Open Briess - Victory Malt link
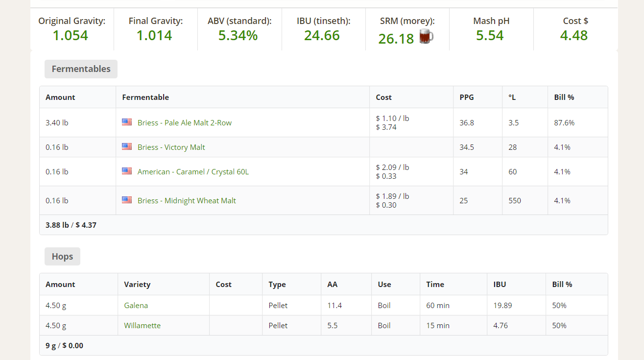The image size is (644, 360). [x=171, y=147]
